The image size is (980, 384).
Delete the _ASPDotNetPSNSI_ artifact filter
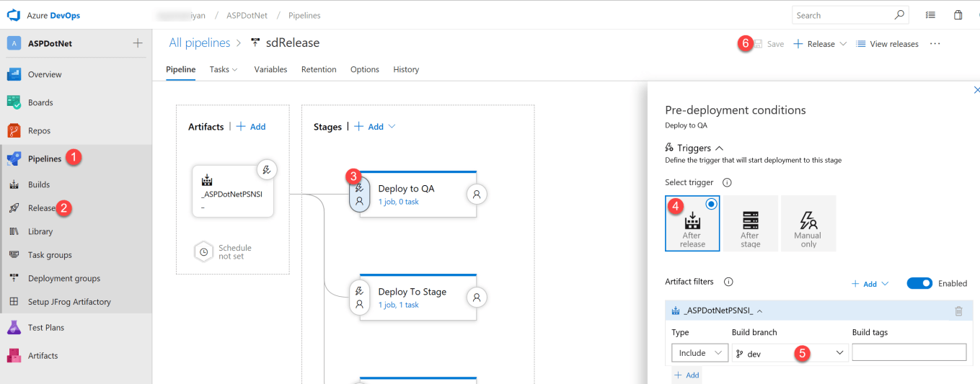(958, 311)
